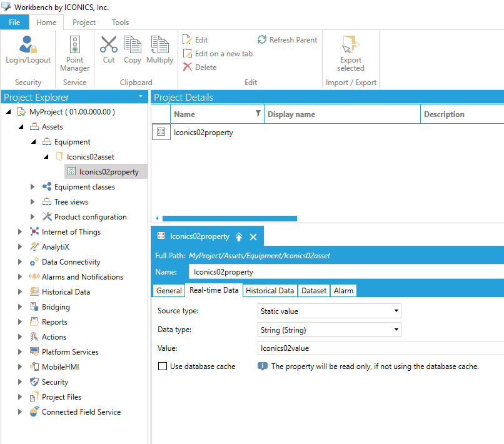Click the Full Path link

260,256
